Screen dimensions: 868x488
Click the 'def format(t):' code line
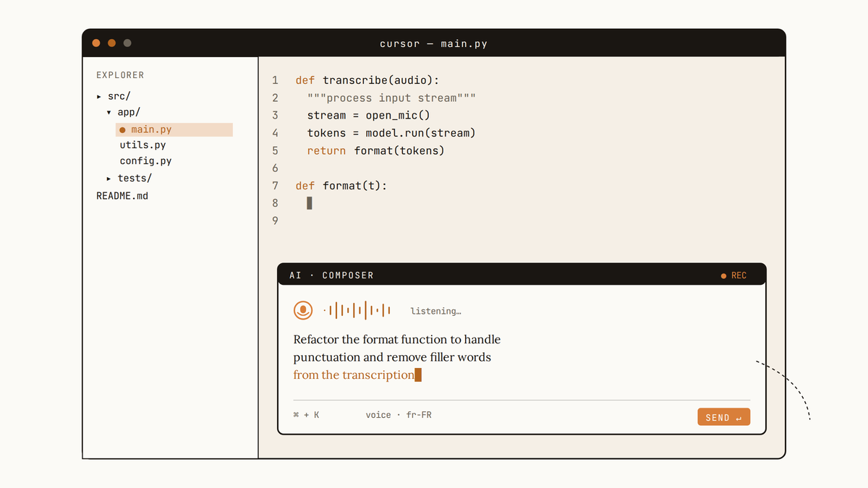tap(341, 186)
